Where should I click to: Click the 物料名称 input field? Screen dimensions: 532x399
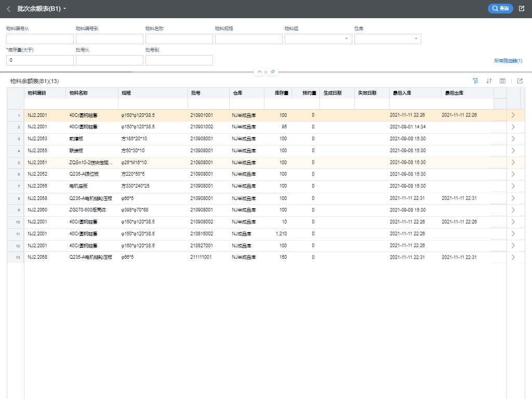coord(179,39)
